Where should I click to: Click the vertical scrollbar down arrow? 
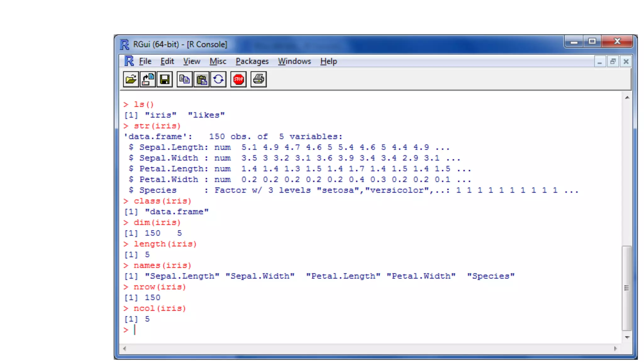coord(627,337)
